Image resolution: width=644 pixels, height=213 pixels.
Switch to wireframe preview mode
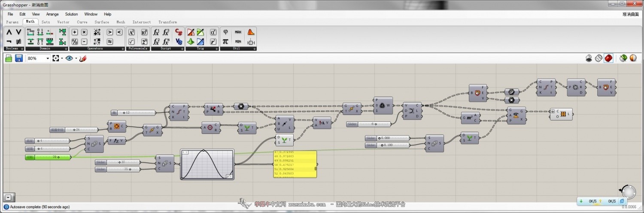point(598,58)
